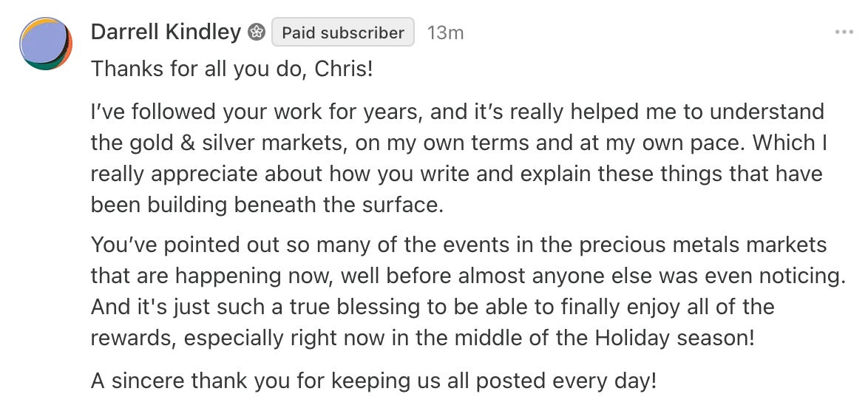Click the badge icon beside Darrell Kindley
Viewport: 868px width, 411px height.
(257, 33)
